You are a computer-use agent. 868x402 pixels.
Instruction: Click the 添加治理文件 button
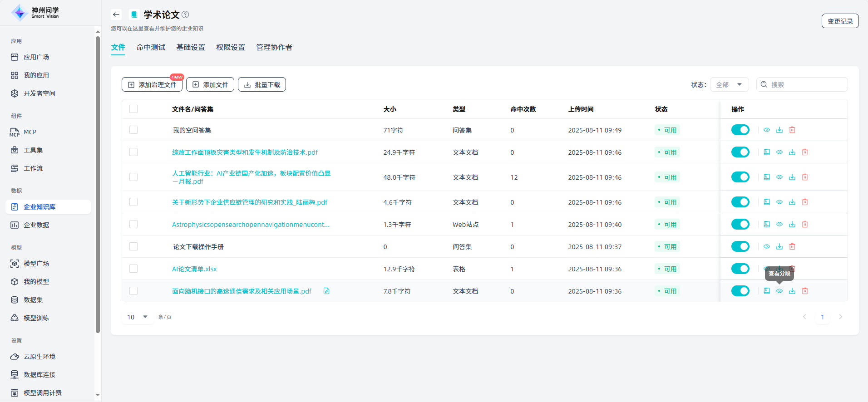152,84
